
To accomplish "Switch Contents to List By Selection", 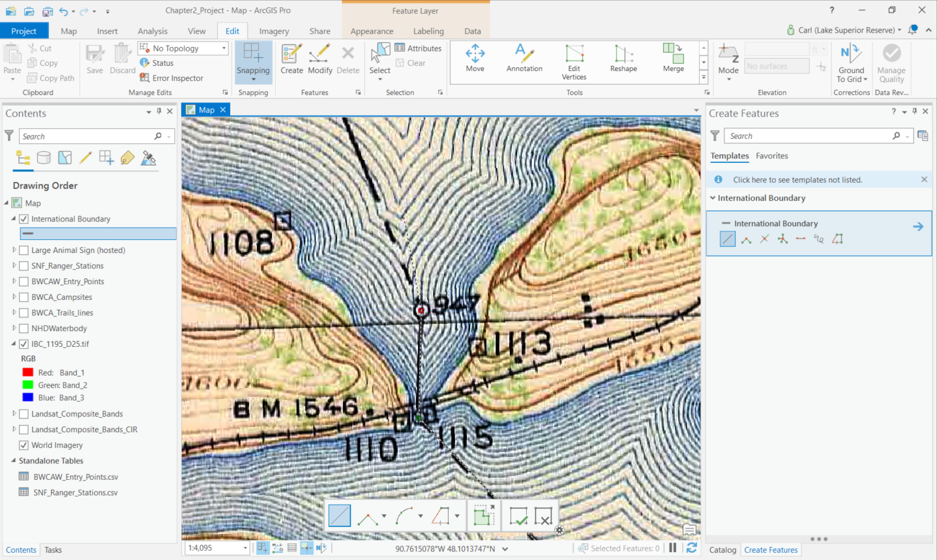I will [x=65, y=158].
